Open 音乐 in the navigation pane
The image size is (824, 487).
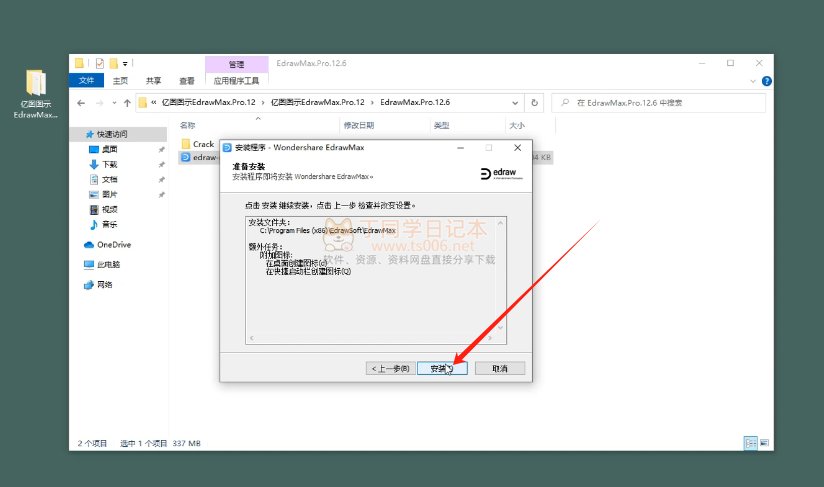point(109,224)
